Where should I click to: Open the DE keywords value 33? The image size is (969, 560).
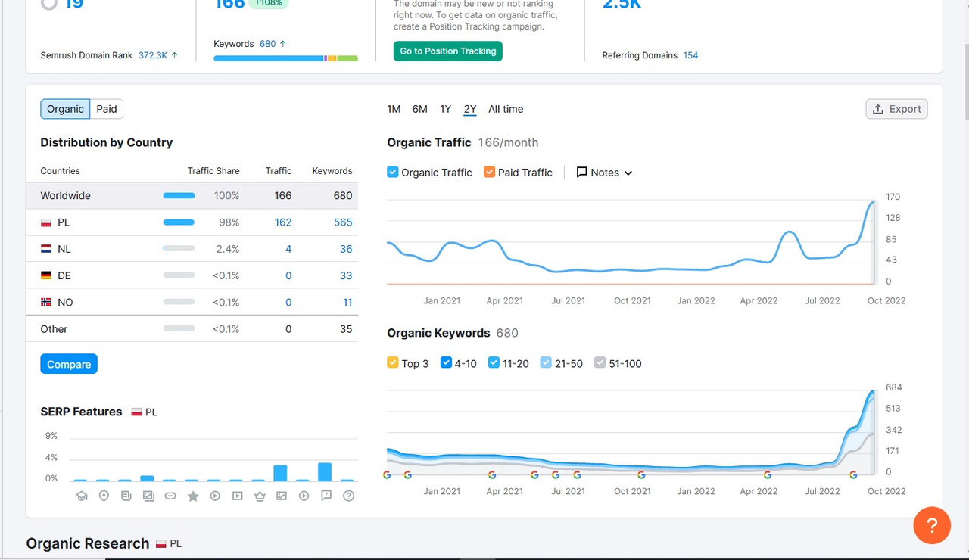click(346, 275)
